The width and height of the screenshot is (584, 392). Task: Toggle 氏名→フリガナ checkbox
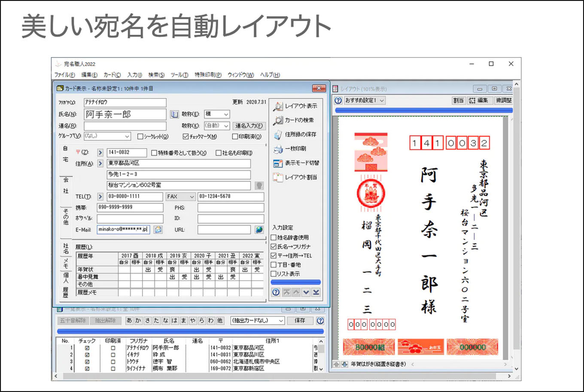click(274, 247)
